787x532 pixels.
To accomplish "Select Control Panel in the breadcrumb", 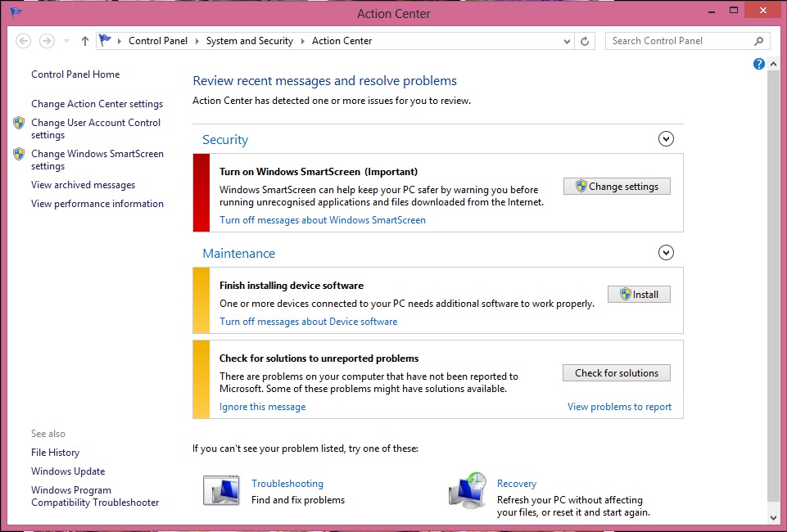I will tap(157, 41).
